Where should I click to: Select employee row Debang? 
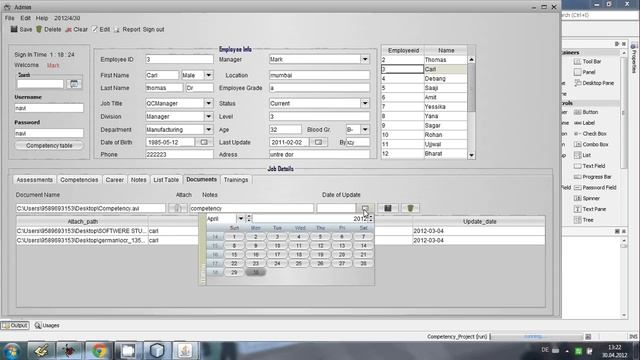(424, 78)
